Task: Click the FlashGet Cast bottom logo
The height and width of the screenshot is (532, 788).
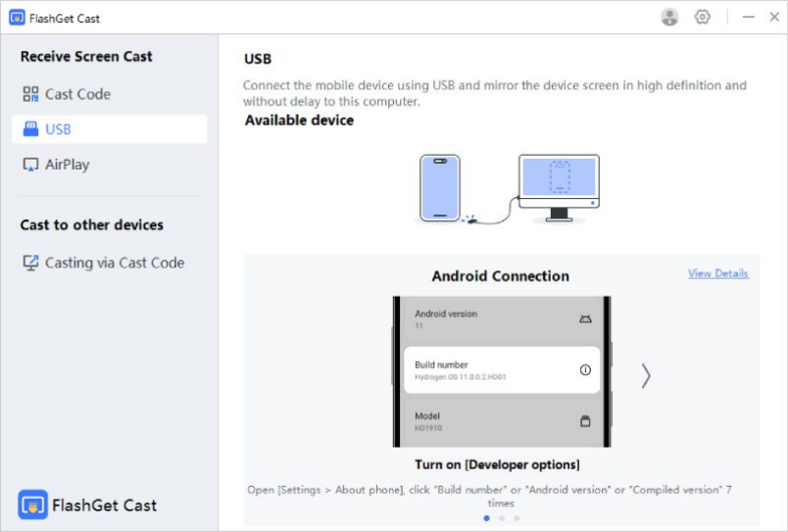Action: point(32,505)
